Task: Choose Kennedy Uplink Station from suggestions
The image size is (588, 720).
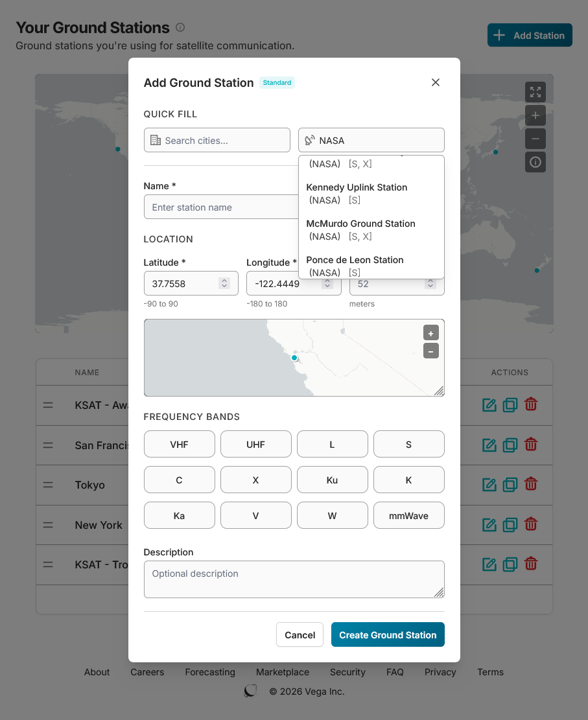Action: click(357, 193)
